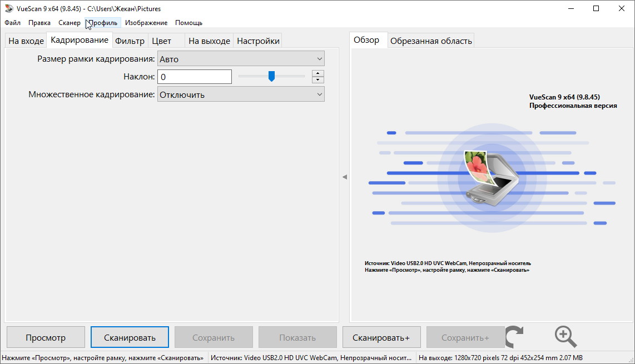The height and width of the screenshot is (364, 635).
Task: Switch to the На выходе tab
Action: [209, 41]
